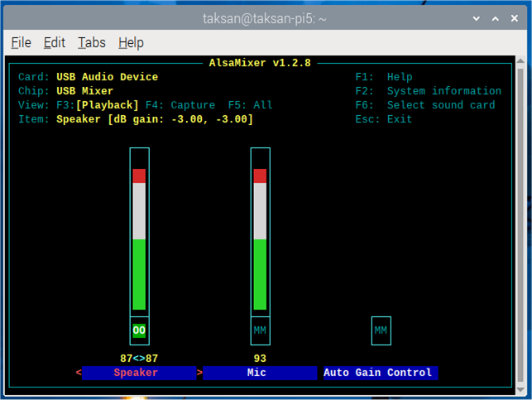Screen dimensions: 532x400
Task: Open the File menu
Action: [22, 42]
